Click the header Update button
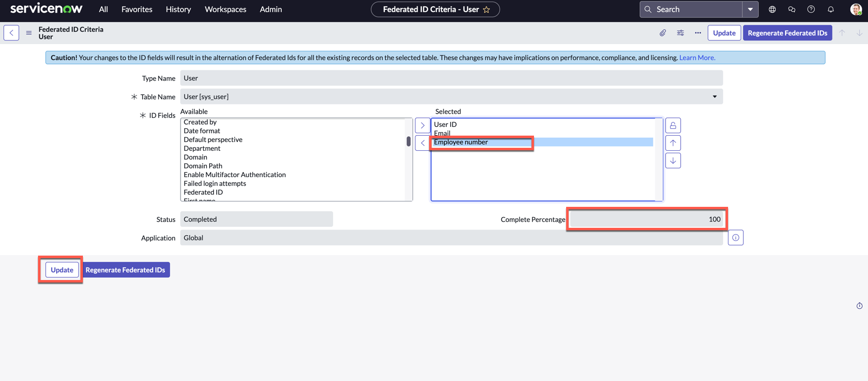This screenshot has height=381, width=868. [724, 33]
